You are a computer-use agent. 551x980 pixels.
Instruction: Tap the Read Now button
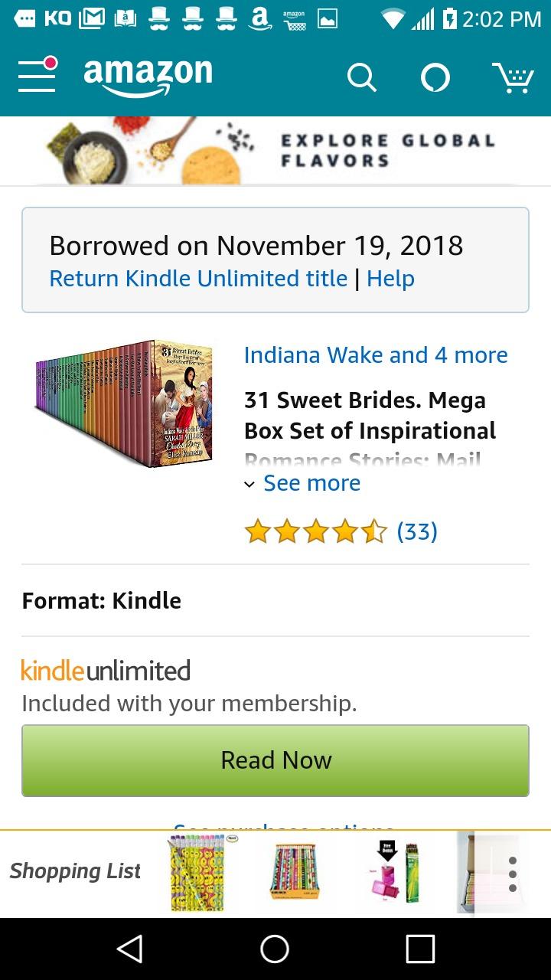275,759
